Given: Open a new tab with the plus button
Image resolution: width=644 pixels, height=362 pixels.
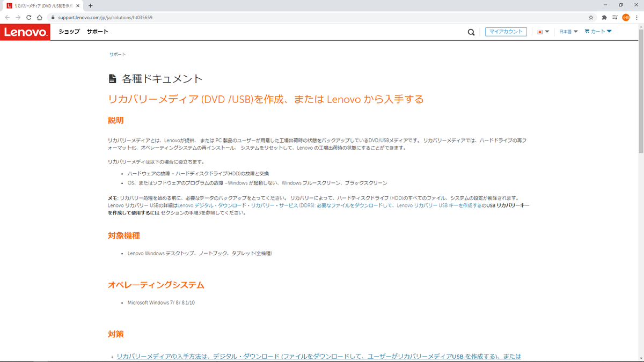Looking at the screenshot, I should click(x=90, y=5).
